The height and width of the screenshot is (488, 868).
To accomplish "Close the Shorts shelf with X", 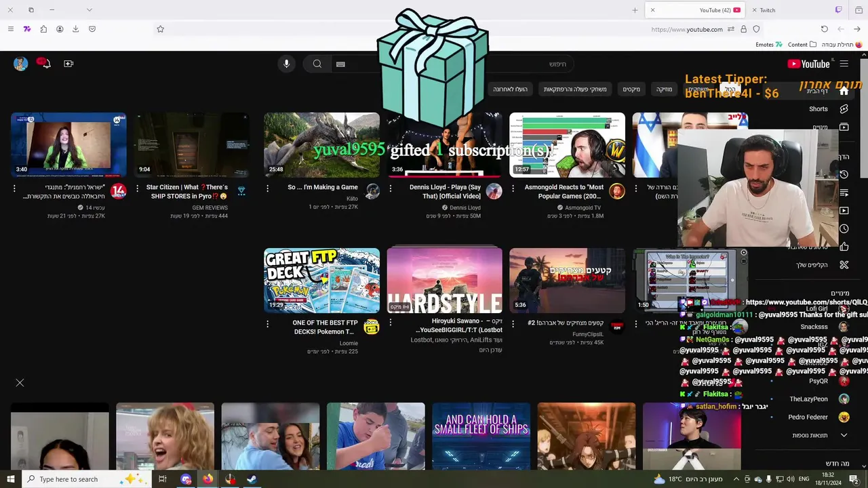I will pos(20,383).
